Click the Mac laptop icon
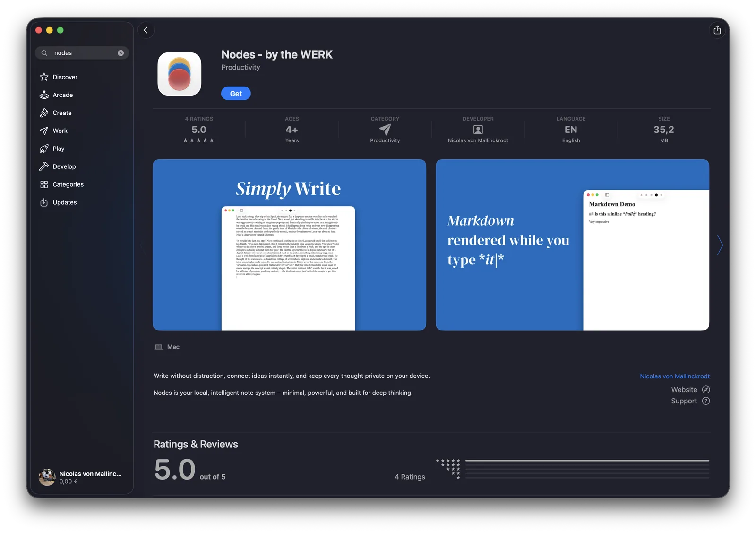This screenshot has width=756, height=533. pyautogui.click(x=158, y=347)
